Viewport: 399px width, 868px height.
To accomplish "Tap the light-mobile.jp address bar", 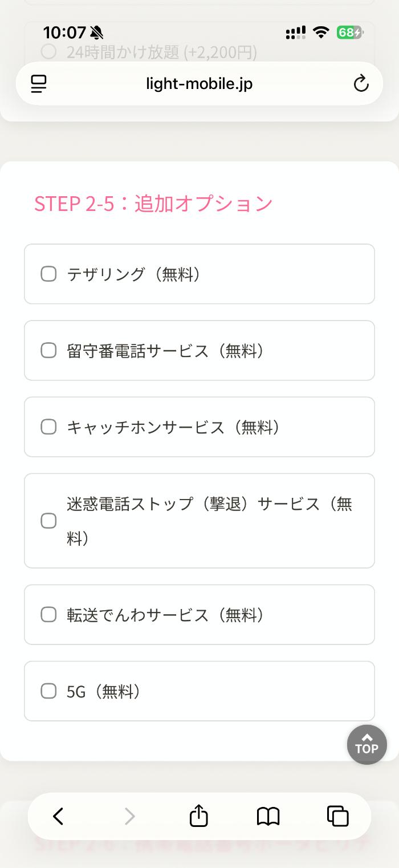I will click(x=199, y=84).
